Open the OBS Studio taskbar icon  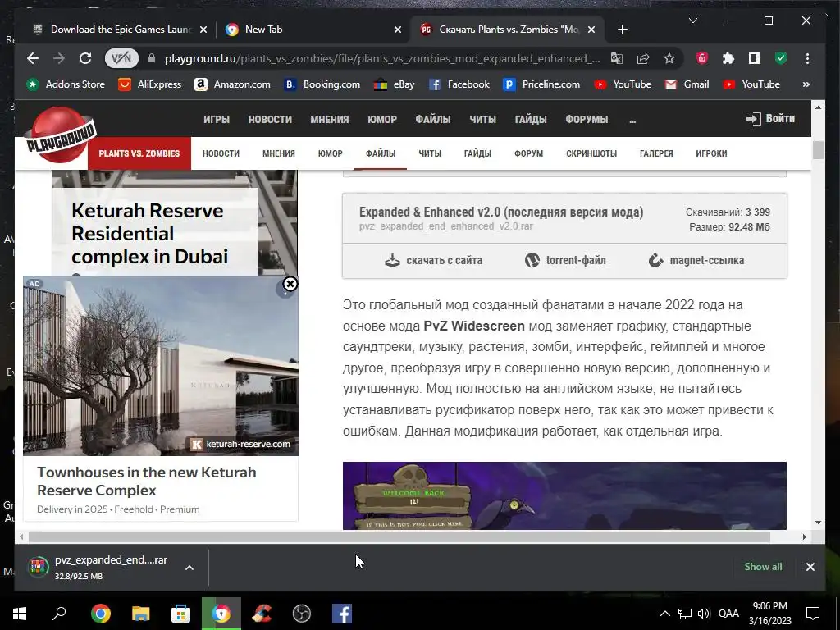pos(302,614)
